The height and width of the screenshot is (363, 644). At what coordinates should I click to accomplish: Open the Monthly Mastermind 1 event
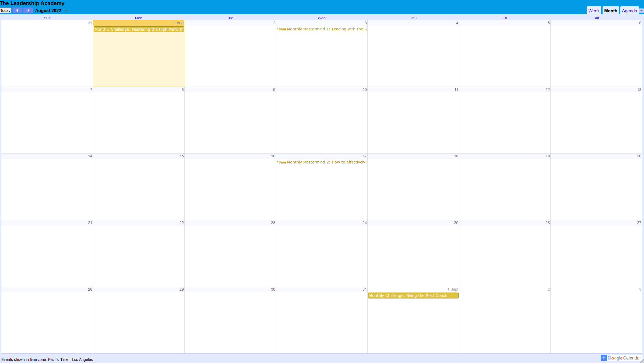(x=322, y=29)
